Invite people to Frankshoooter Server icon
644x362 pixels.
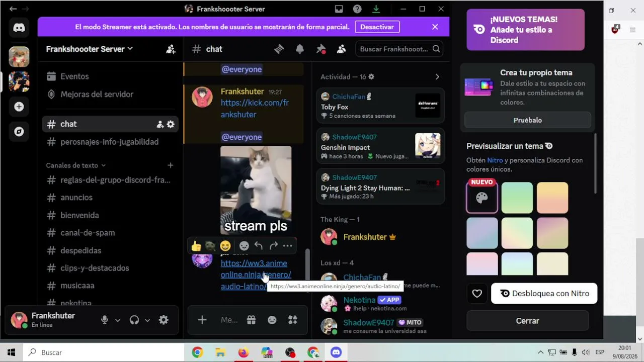click(171, 49)
